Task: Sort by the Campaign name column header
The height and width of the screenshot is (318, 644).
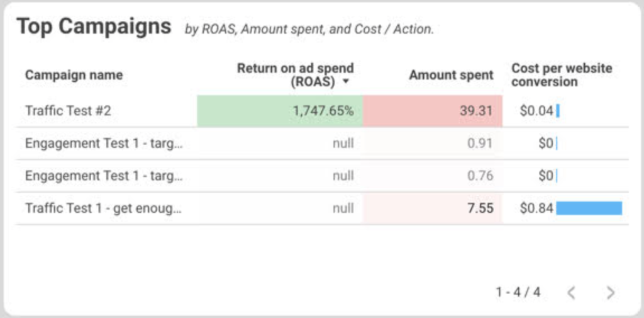Action: pos(74,76)
